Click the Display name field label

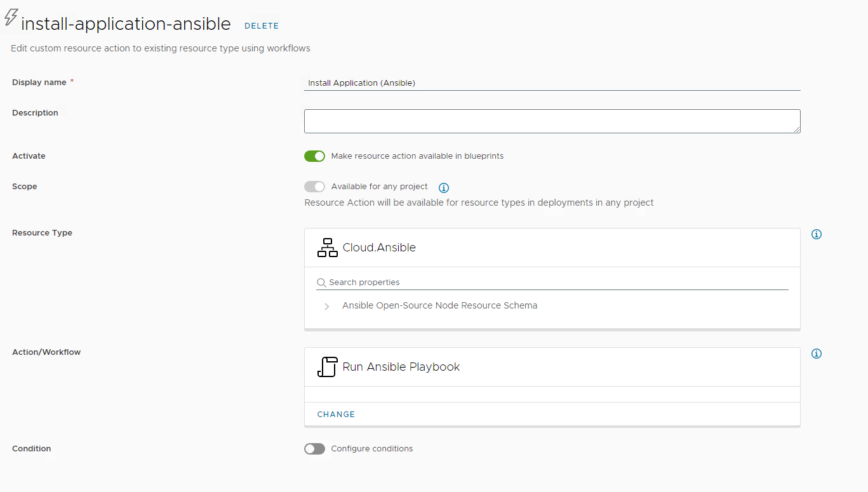(39, 83)
